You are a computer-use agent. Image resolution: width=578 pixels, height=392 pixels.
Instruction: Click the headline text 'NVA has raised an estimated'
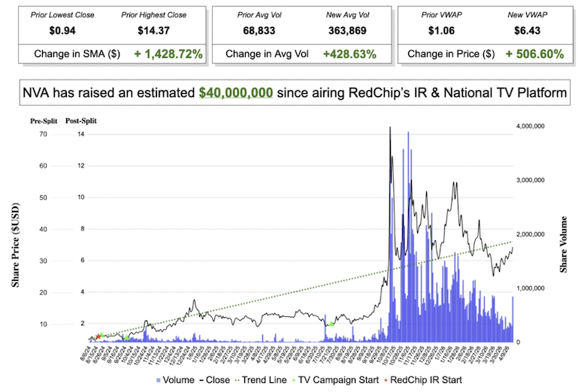(x=109, y=92)
